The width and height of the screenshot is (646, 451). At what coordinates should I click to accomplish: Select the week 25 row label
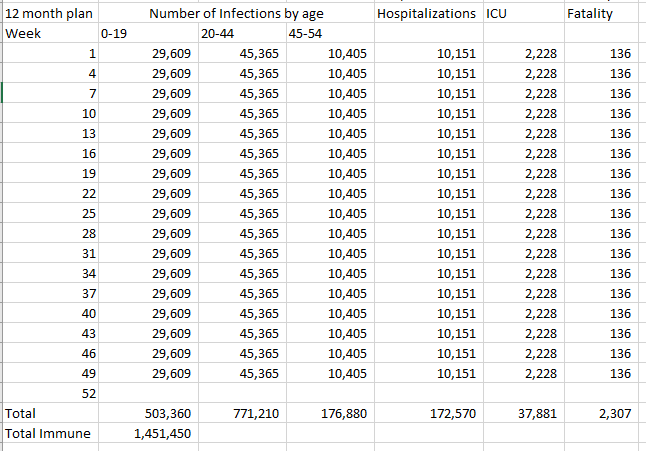88,213
